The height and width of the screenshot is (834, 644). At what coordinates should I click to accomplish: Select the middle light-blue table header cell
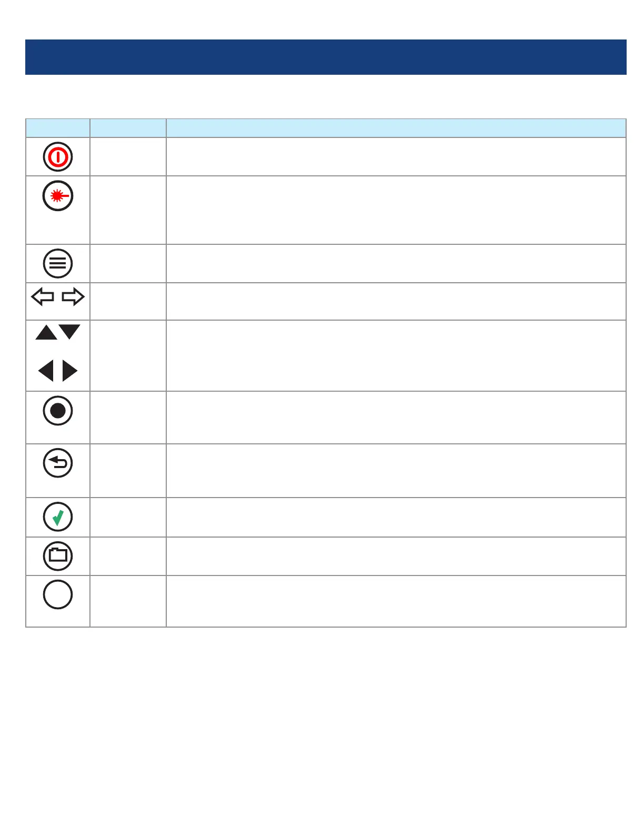point(128,128)
